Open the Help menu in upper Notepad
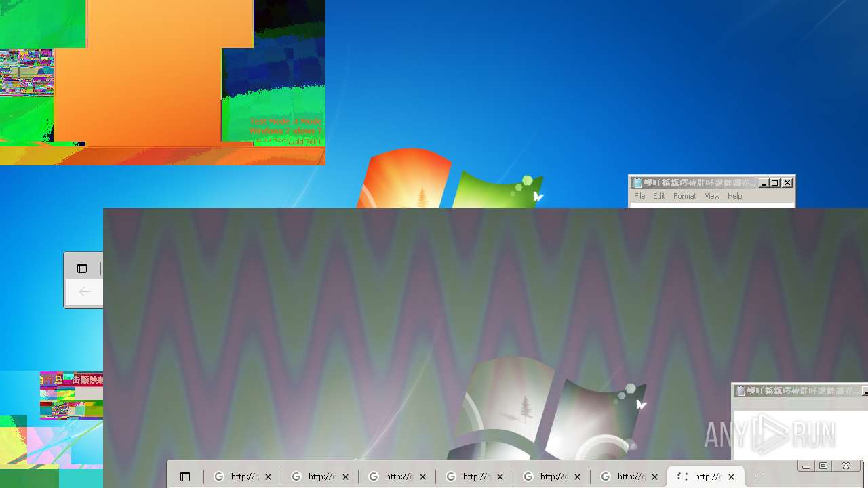Viewport: 868px width, 488px height. click(x=735, y=196)
